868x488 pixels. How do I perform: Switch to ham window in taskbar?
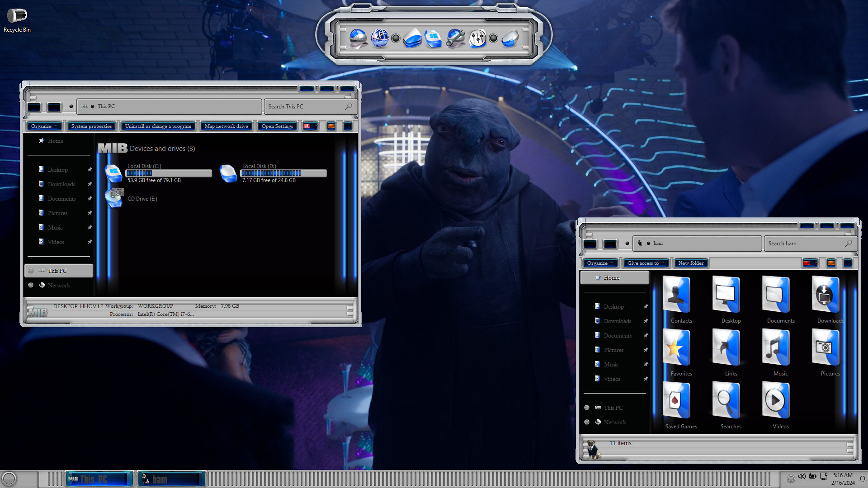click(x=172, y=479)
